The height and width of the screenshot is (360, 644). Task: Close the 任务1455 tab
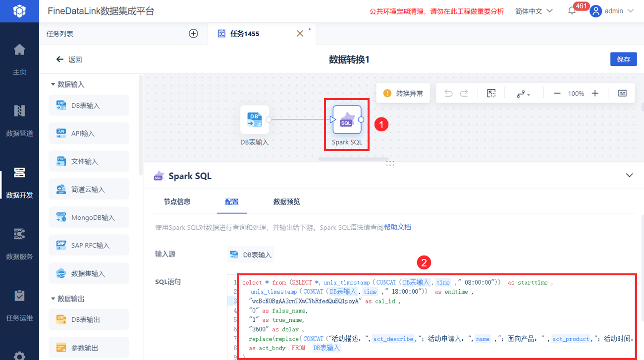[x=299, y=34]
